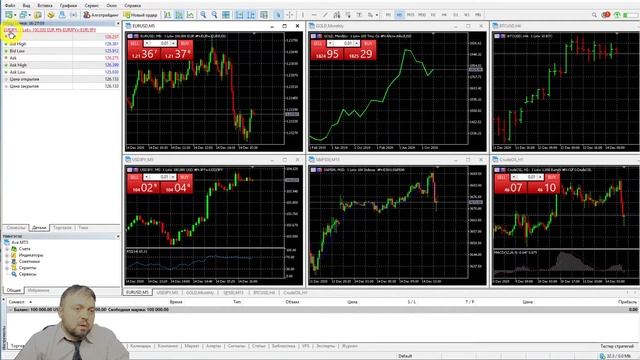Open the Календарь toolbox tab
Viewport: 640px width, 360px height.
click(x=140, y=346)
